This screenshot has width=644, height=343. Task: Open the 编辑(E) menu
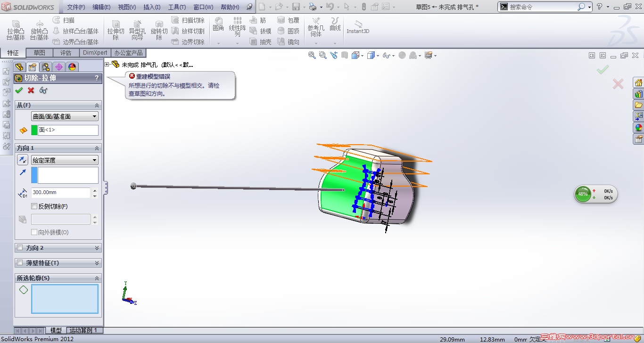pos(101,7)
